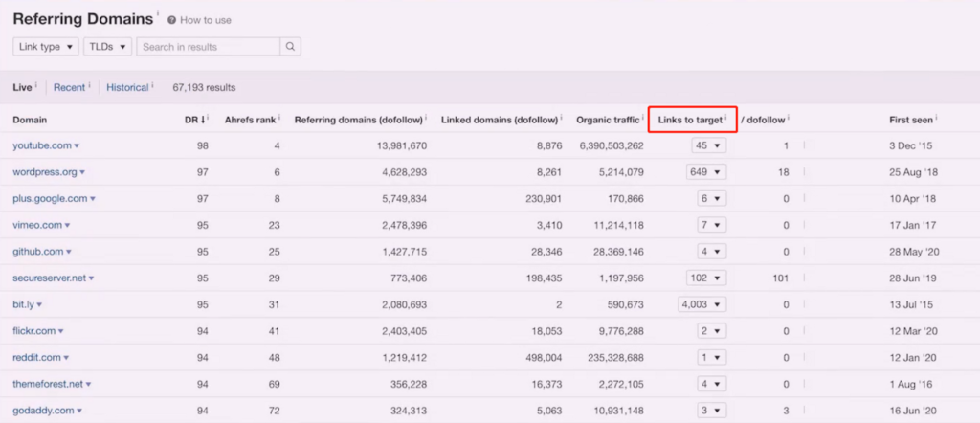
Task: Open the Link type dropdown
Action: tap(46, 47)
